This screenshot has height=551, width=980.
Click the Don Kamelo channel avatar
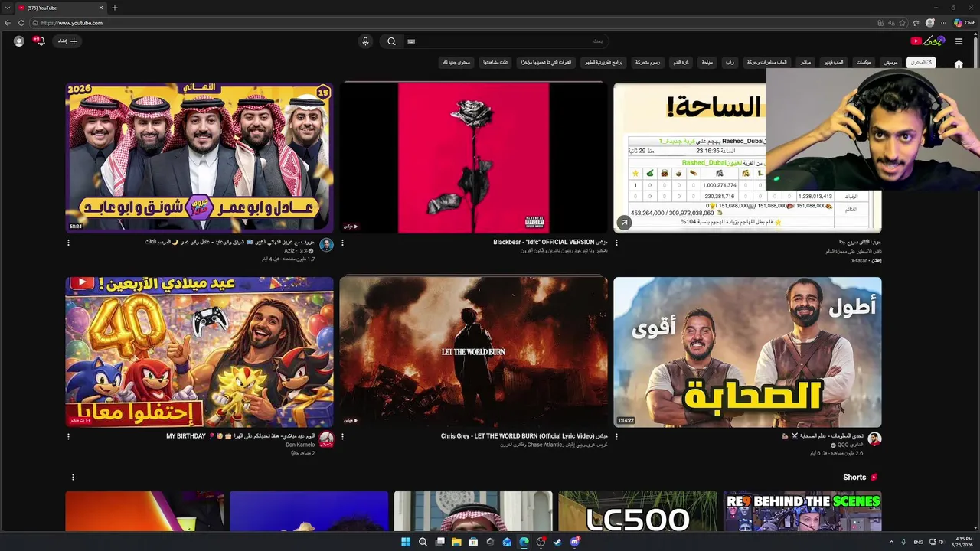[326, 439]
